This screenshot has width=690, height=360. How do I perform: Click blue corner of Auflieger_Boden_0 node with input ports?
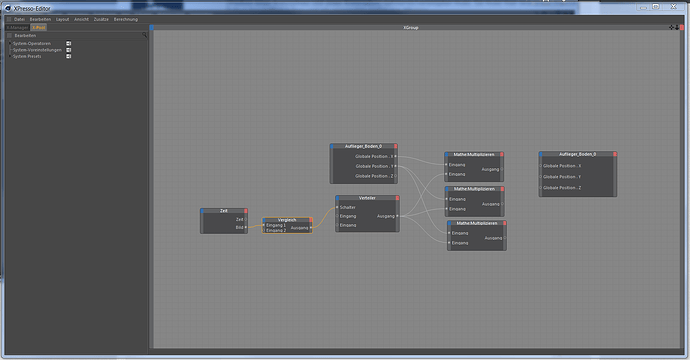pos(541,154)
